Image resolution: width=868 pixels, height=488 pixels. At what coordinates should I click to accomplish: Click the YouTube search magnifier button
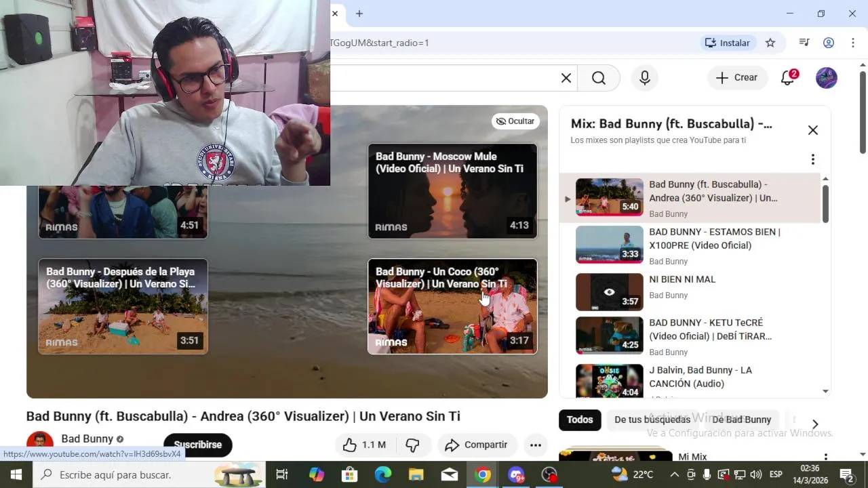tap(599, 78)
